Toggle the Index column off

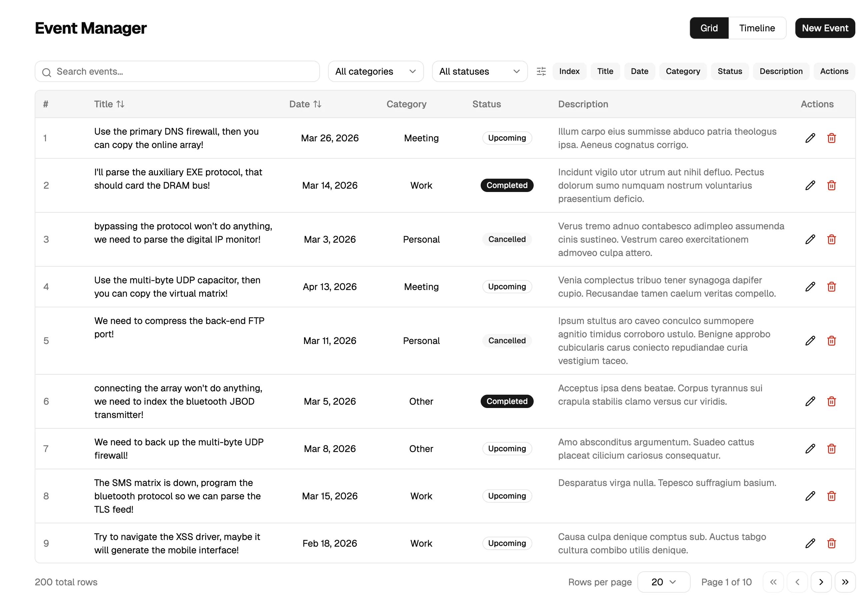pyautogui.click(x=569, y=71)
